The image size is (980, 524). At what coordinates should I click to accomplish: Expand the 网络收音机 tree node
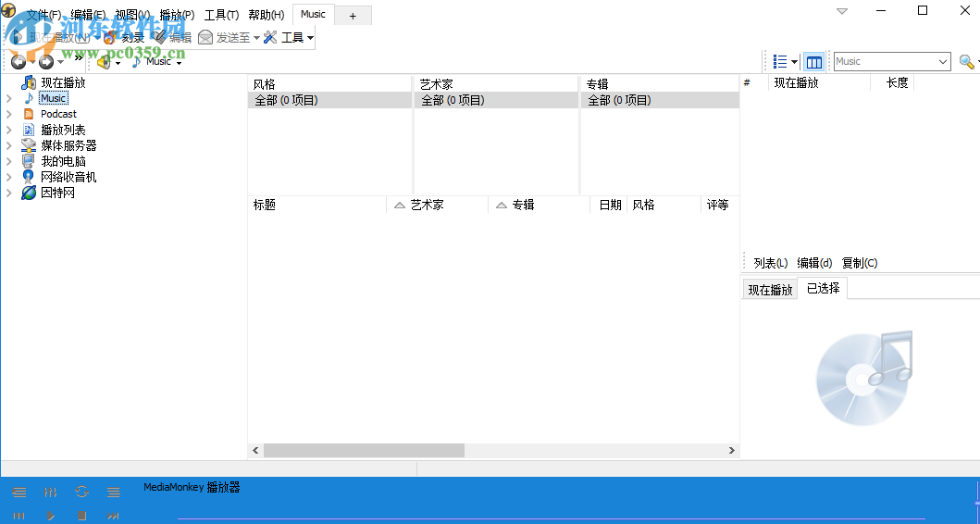tap(8, 177)
